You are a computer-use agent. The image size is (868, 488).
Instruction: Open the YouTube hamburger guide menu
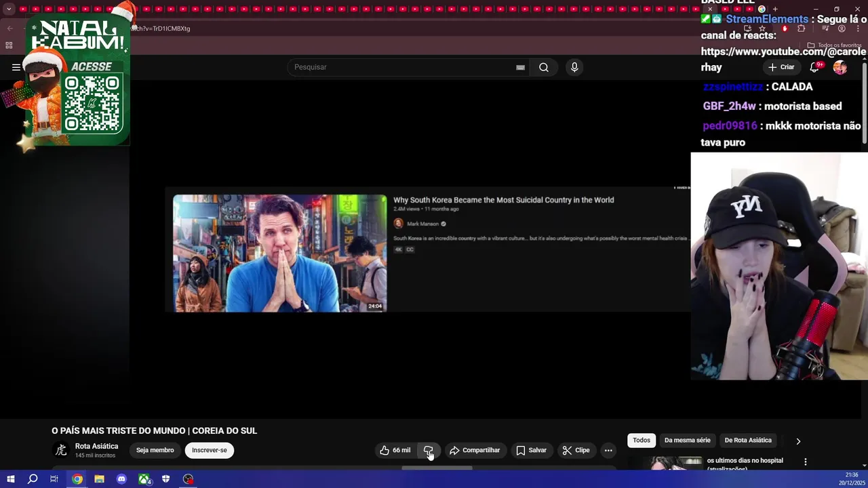point(16,67)
